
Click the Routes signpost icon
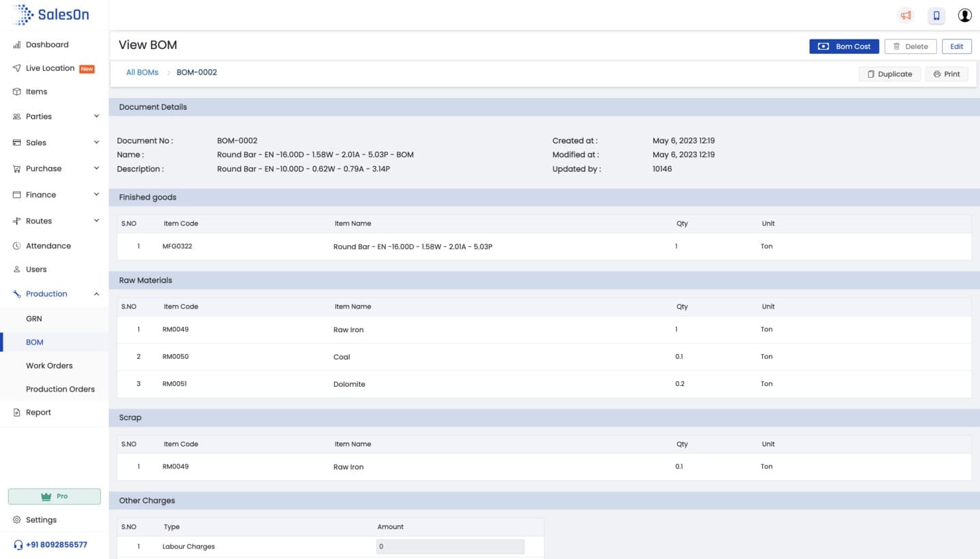[x=17, y=221]
